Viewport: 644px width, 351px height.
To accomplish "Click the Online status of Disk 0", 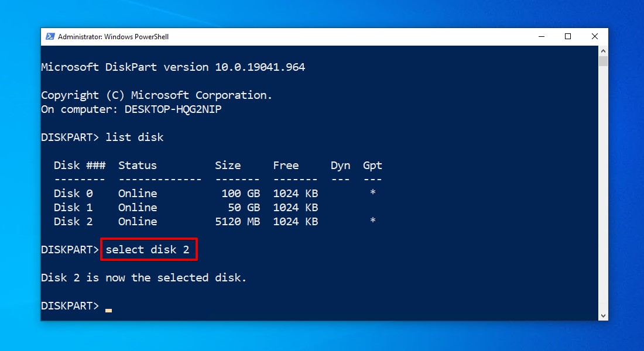I will click(x=138, y=194).
